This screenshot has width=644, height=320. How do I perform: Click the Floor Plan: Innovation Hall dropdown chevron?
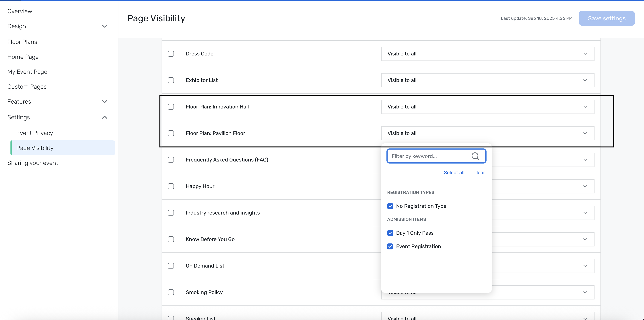coord(585,107)
